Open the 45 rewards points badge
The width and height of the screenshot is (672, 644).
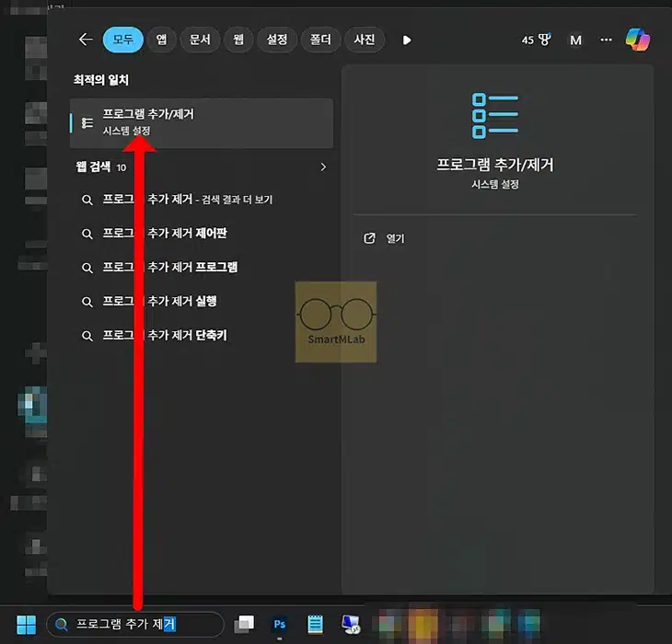[x=536, y=40]
